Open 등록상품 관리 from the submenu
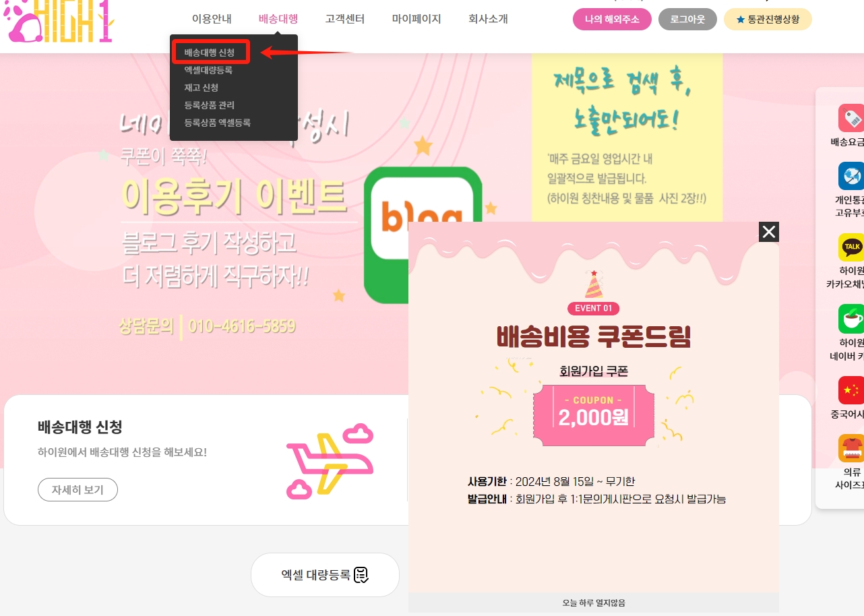Viewport: 864px width, 616px height. pos(209,105)
